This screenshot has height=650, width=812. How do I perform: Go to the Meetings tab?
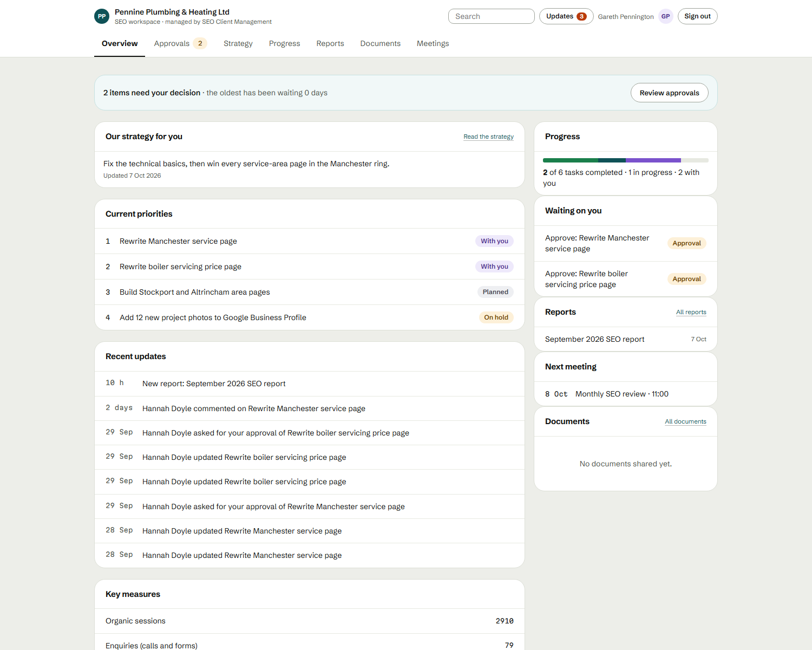click(433, 43)
